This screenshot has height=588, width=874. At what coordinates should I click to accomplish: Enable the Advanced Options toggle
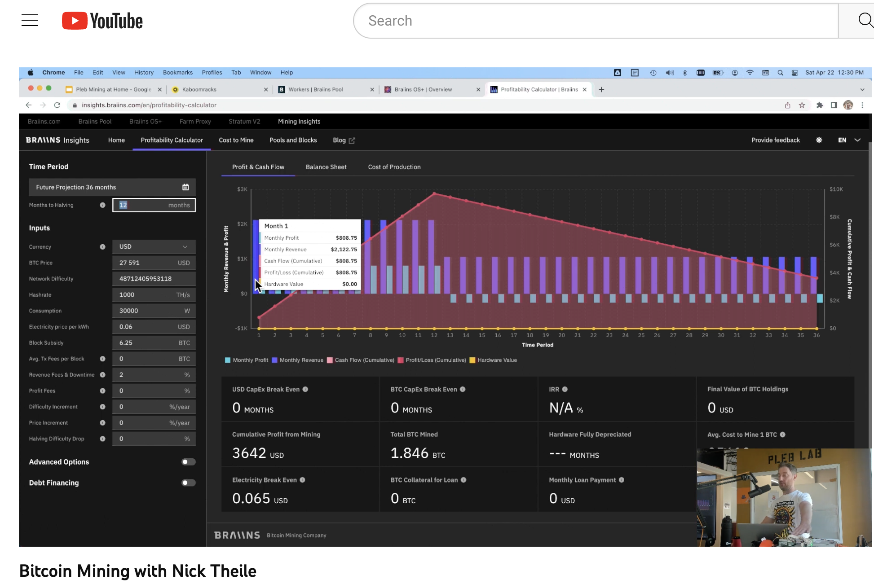[x=188, y=462]
